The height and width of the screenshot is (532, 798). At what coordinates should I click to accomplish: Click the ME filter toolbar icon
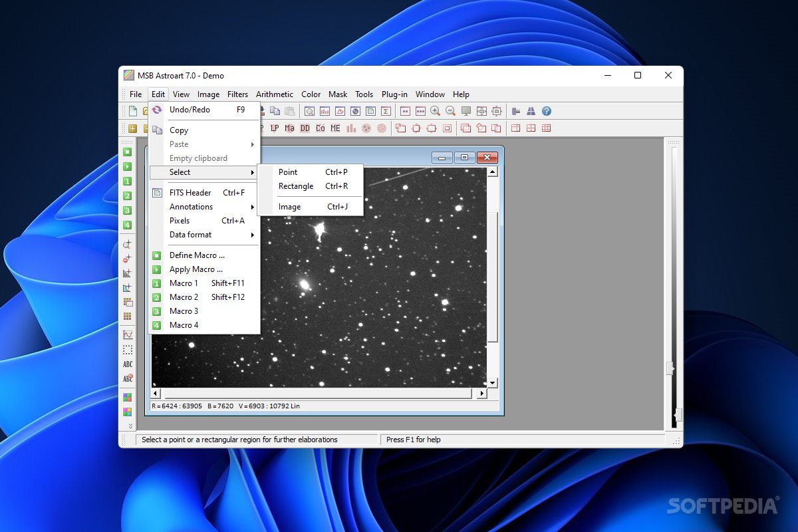[336, 128]
